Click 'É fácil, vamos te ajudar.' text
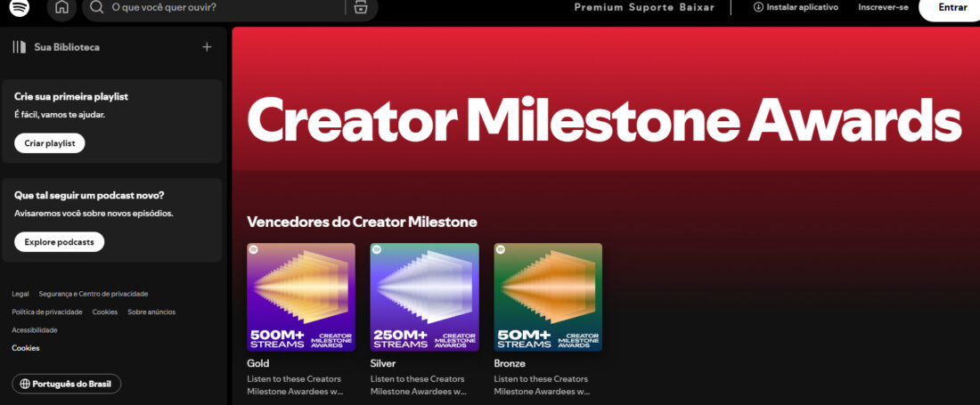980x405 pixels. (60, 115)
